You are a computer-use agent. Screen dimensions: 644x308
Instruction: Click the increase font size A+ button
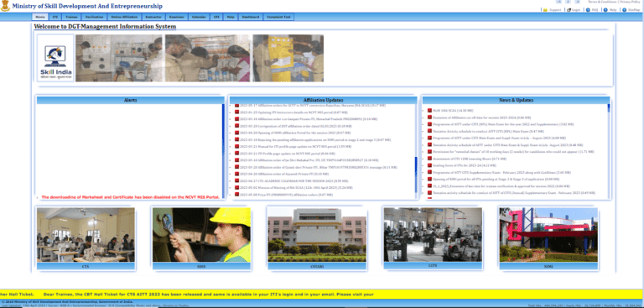pos(558,2)
